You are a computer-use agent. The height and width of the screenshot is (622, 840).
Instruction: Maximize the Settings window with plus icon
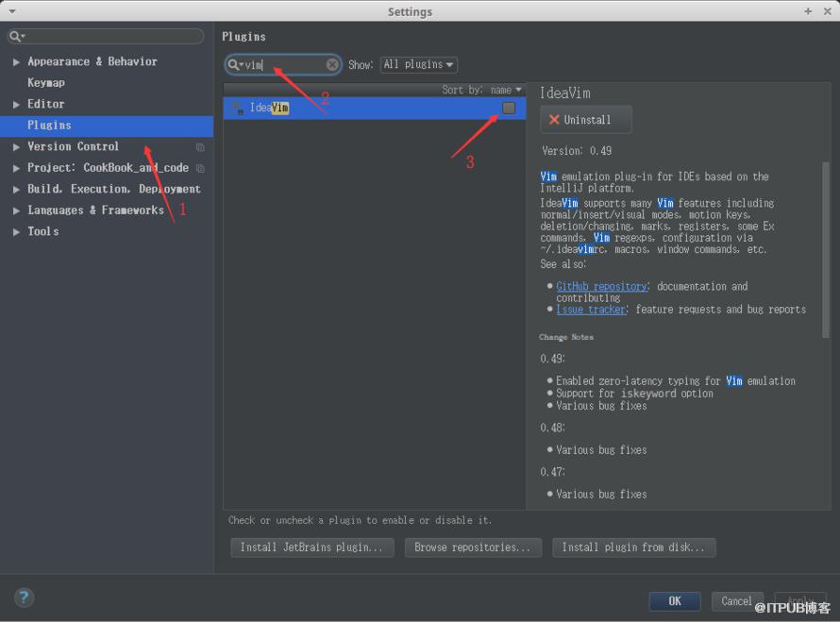point(808,10)
